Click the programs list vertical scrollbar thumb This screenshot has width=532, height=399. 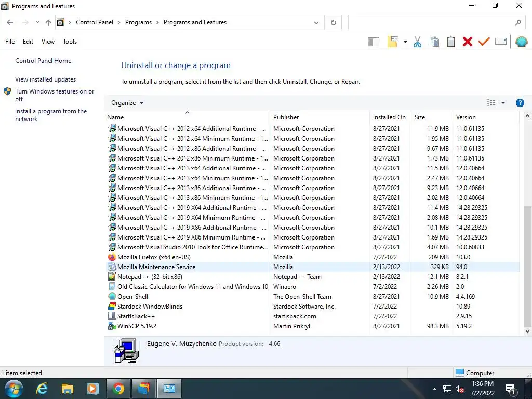click(527, 266)
